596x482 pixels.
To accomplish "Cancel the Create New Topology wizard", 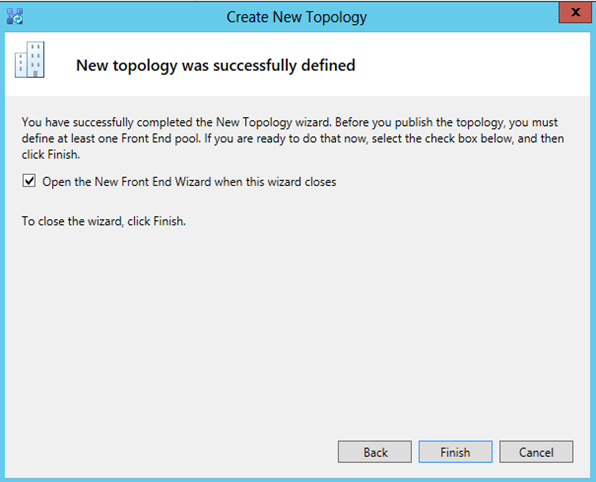I will pyautogui.click(x=536, y=452).
